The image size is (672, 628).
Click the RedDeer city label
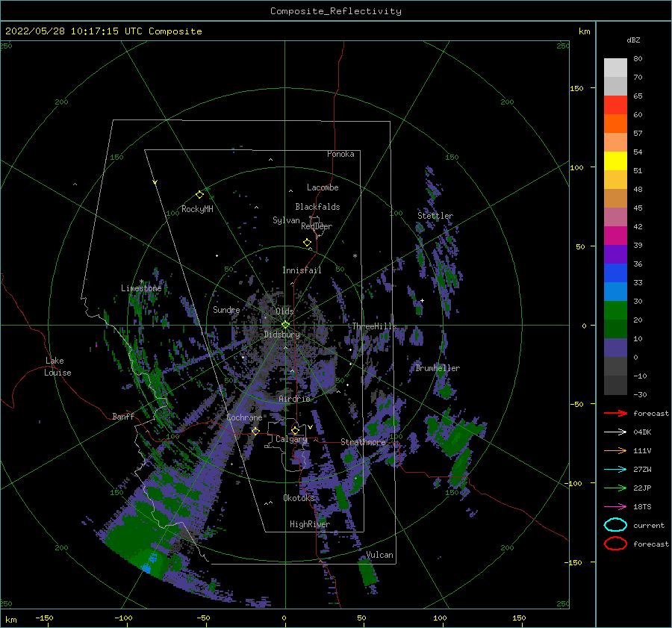click(x=317, y=226)
